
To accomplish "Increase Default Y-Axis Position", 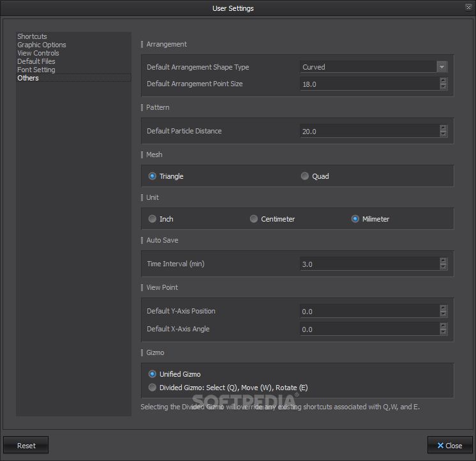I will click(x=443, y=308).
